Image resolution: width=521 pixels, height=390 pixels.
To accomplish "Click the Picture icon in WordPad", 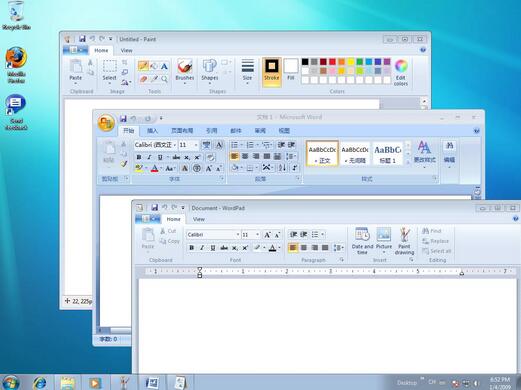I will pyautogui.click(x=384, y=239).
